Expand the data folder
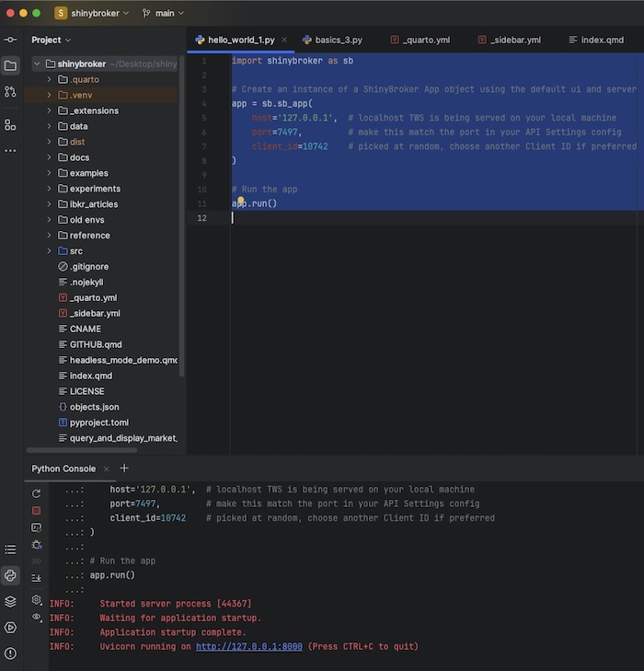 pyautogui.click(x=49, y=126)
